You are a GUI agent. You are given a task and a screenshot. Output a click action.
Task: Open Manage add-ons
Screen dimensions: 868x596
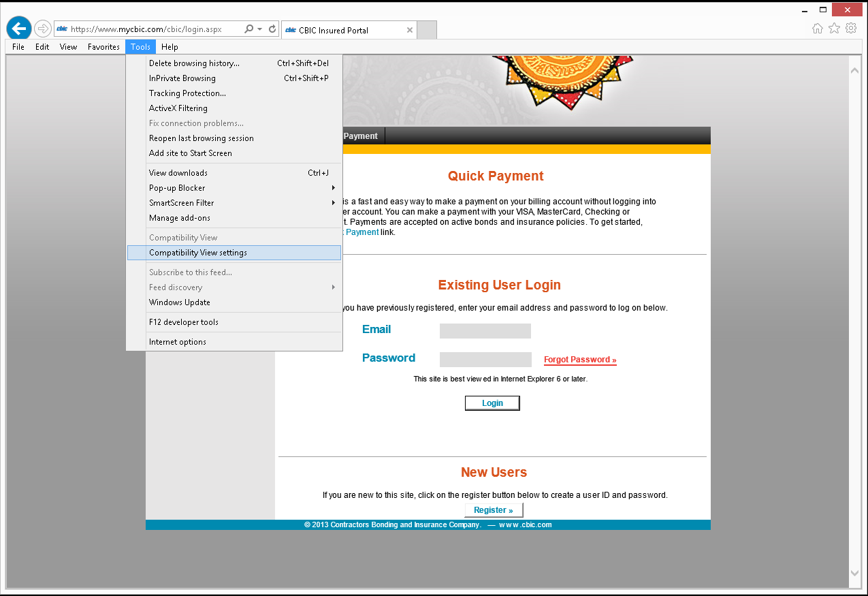234,218
